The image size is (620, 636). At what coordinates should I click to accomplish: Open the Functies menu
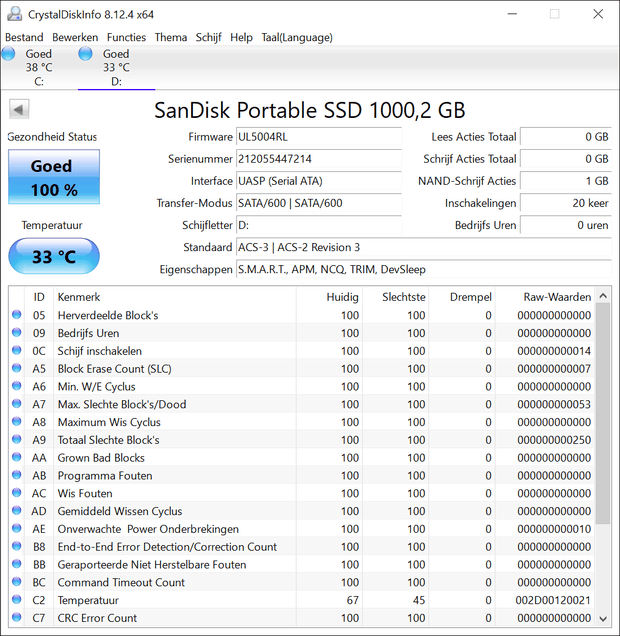point(126,37)
